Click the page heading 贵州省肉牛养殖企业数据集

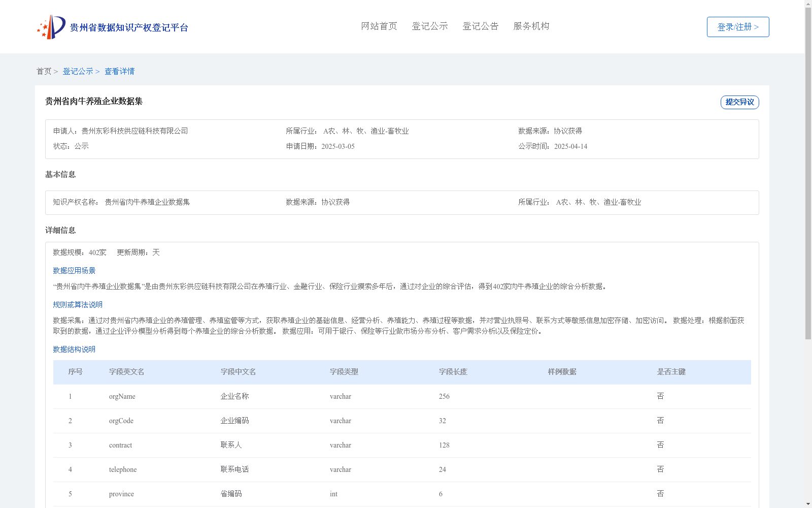point(94,102)
